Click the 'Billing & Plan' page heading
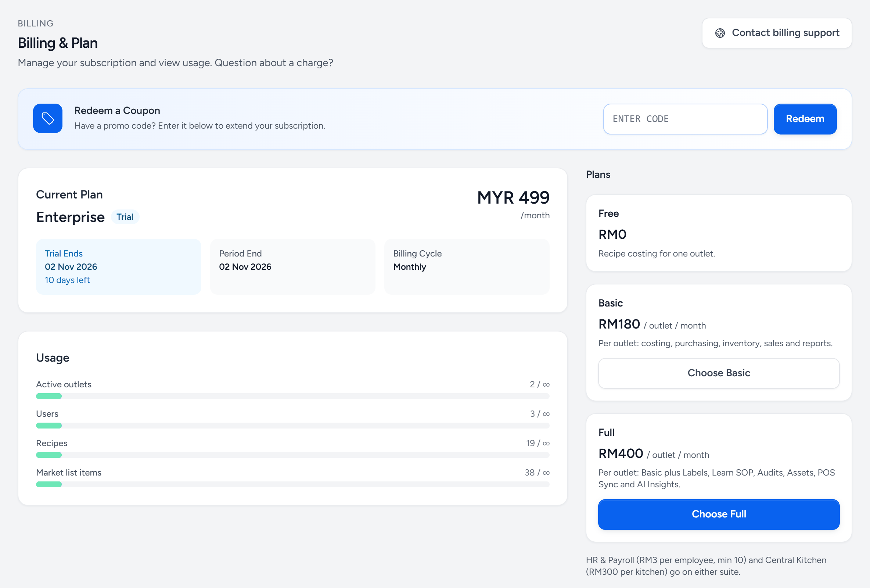Image resolution: width=870 pixels, height=588 pixels. tap(58, 43)
